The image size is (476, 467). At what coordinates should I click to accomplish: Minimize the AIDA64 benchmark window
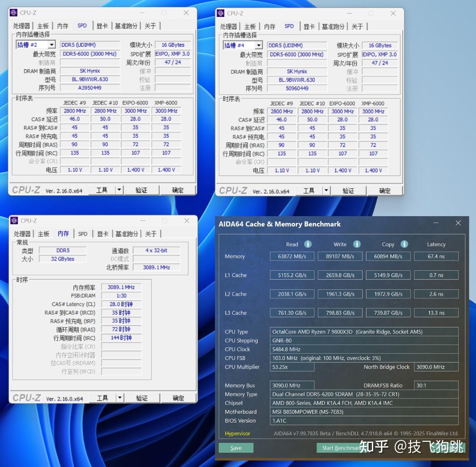pos(436,223)
